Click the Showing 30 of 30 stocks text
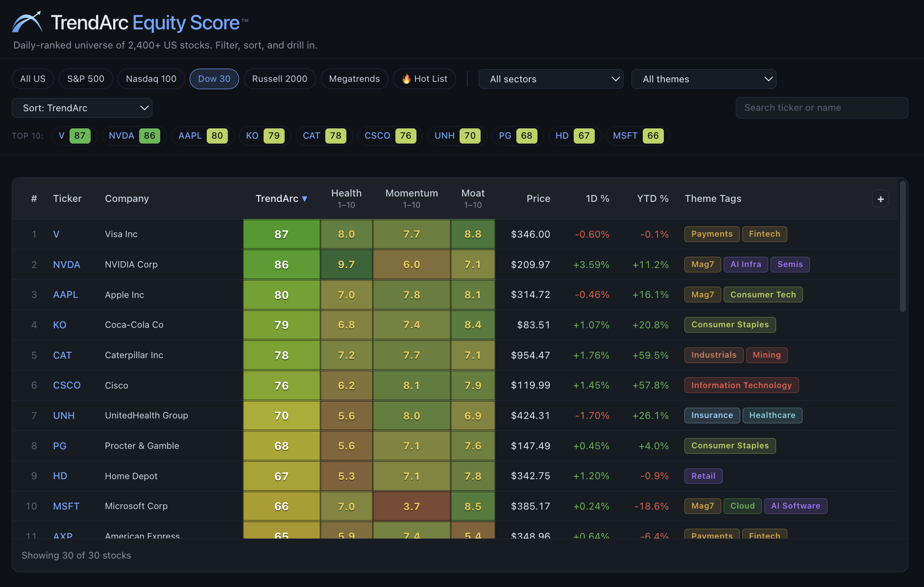924x587 pixels. [x=76, y=555]
